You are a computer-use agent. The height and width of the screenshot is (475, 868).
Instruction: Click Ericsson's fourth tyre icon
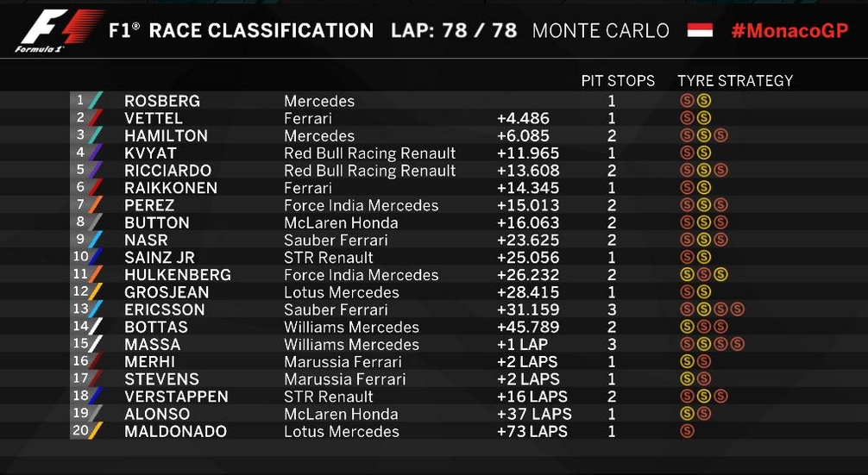pyautogui.click(x=737, y=309)
